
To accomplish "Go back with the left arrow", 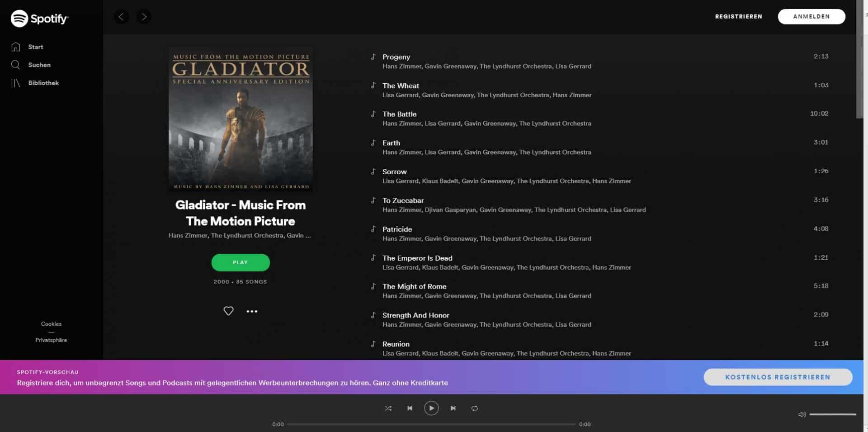I will coord(121,17).
